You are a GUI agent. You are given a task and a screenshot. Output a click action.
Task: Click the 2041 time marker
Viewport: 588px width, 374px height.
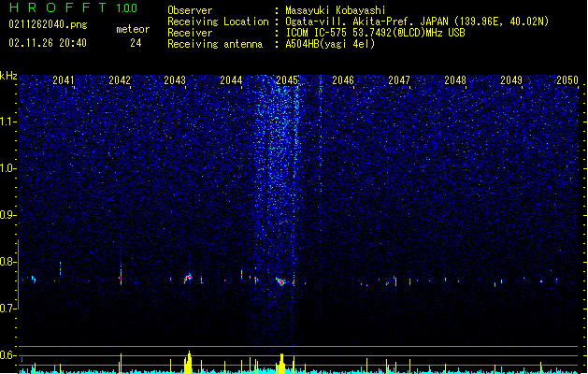pyautogui.click(x=64, y=79)
